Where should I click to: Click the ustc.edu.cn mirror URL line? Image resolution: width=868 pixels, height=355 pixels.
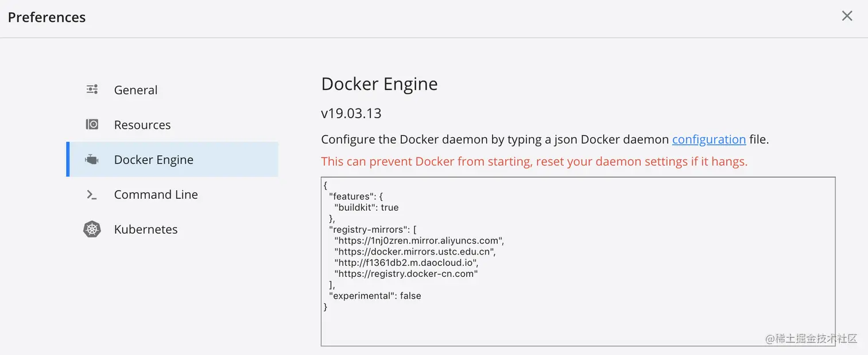point(414,252)
